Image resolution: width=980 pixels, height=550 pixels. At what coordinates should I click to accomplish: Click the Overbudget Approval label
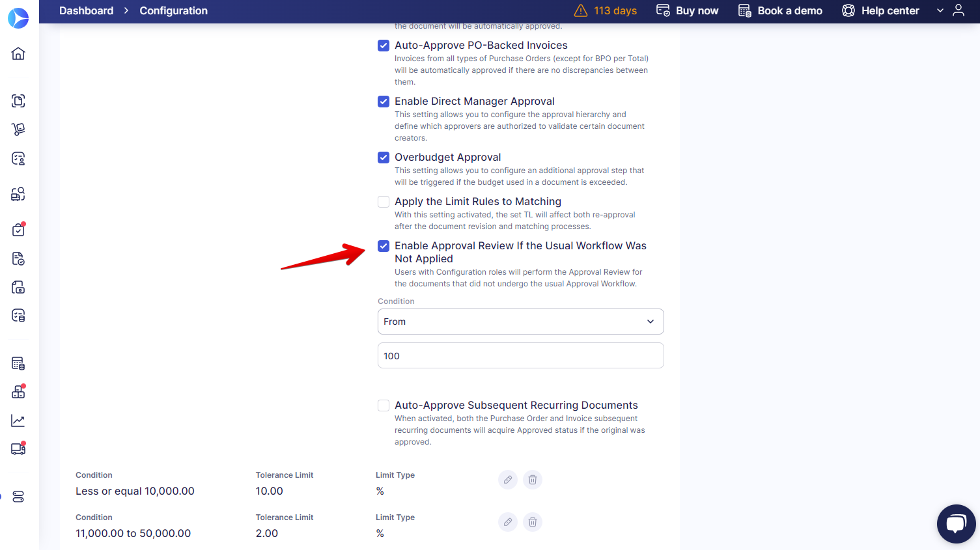[448, 157]
